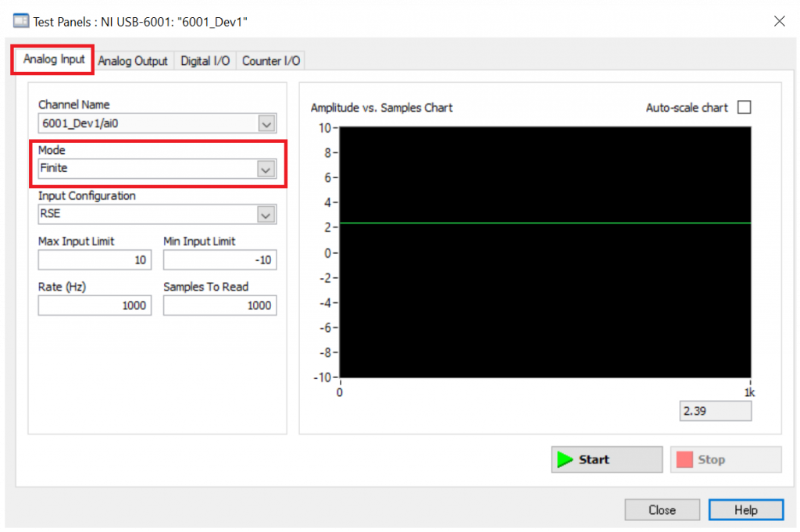800x532 pixels.
Task: Switch to the Analog Input tab
Action: coord(54,59)
